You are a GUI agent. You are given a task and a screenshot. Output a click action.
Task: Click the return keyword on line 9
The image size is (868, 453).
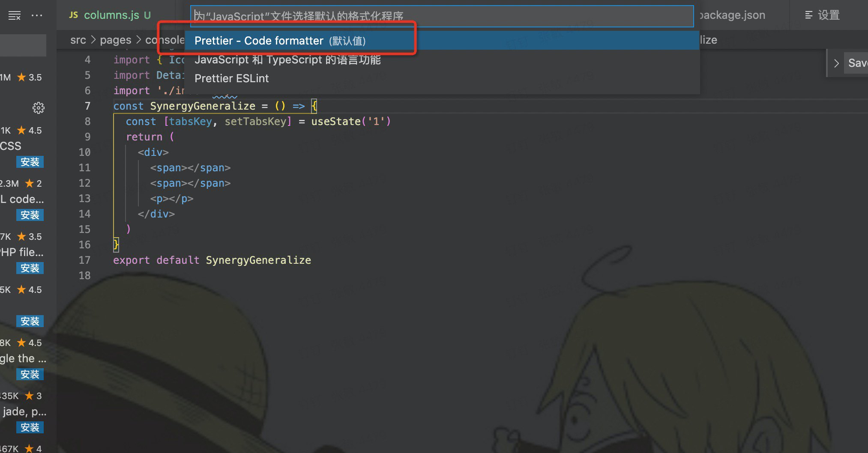point(144,137)
